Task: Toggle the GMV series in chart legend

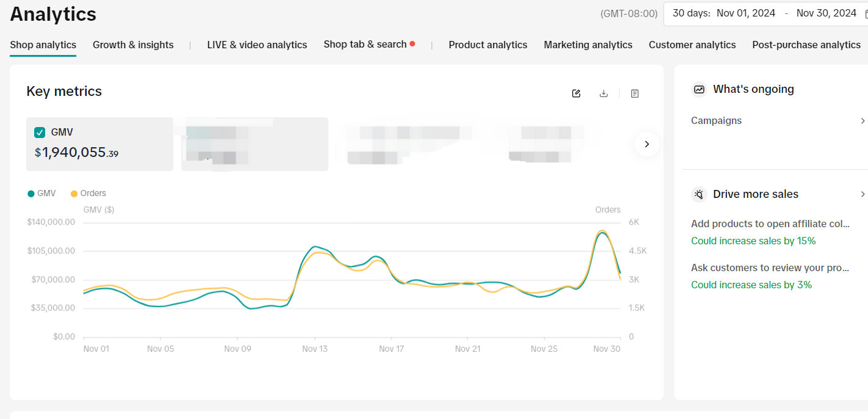Action: 42,193
